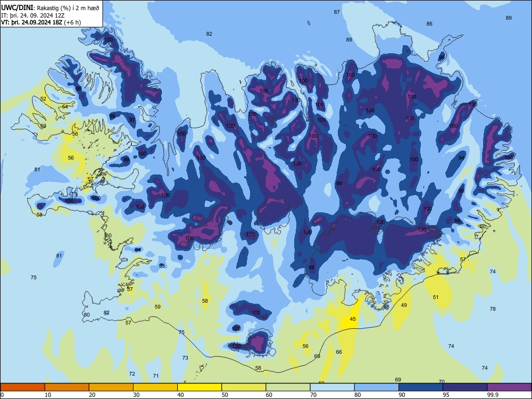
Task: Click the 90–95 dark blue legend swatch
Action: pos(421,387)
